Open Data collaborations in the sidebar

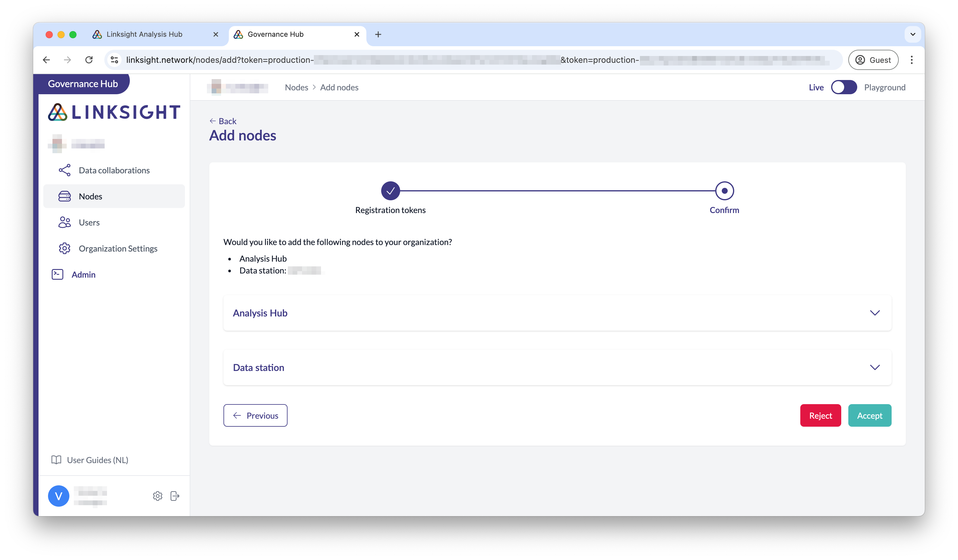click(x=114, y=170)
